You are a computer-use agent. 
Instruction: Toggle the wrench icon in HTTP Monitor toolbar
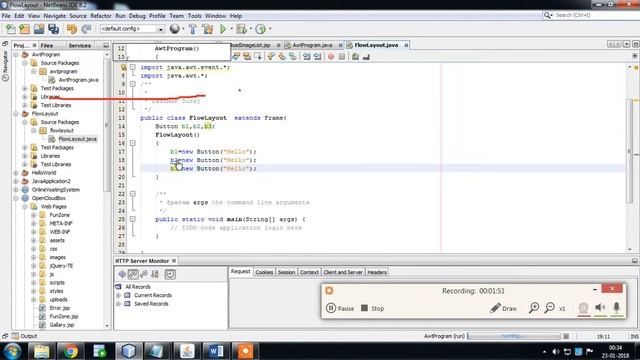pos(144,274)
